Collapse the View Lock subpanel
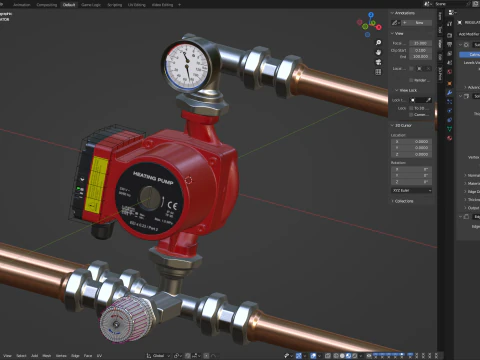Viewport: 480px width, 360px height. [x=406, y=90]
